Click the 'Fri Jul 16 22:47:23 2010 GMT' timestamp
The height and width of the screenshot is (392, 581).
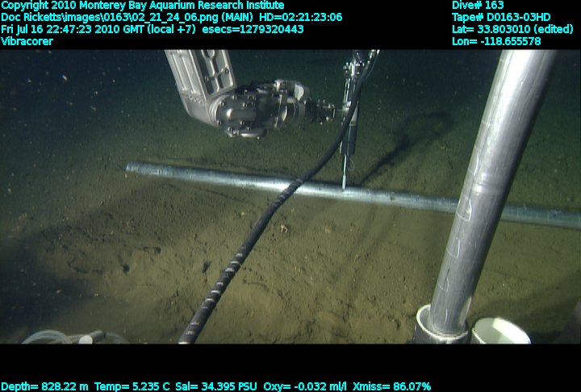73,29
